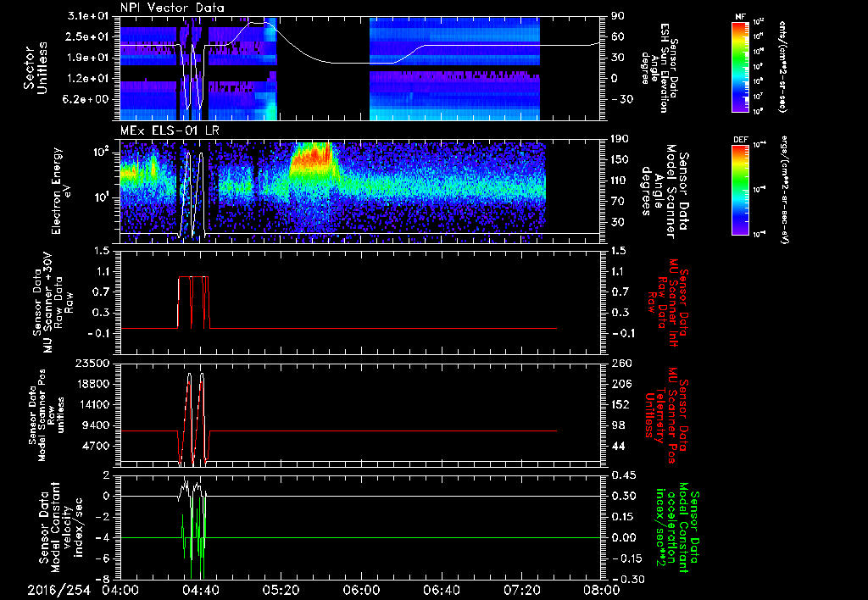This screenshot has width=868, height=600.
Task: Click the '260' telemetry axis tick
Action: pos(621,363)
